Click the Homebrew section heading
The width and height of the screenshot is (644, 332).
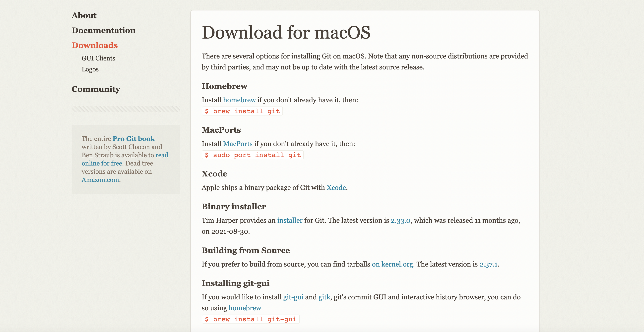coord(224,86)
